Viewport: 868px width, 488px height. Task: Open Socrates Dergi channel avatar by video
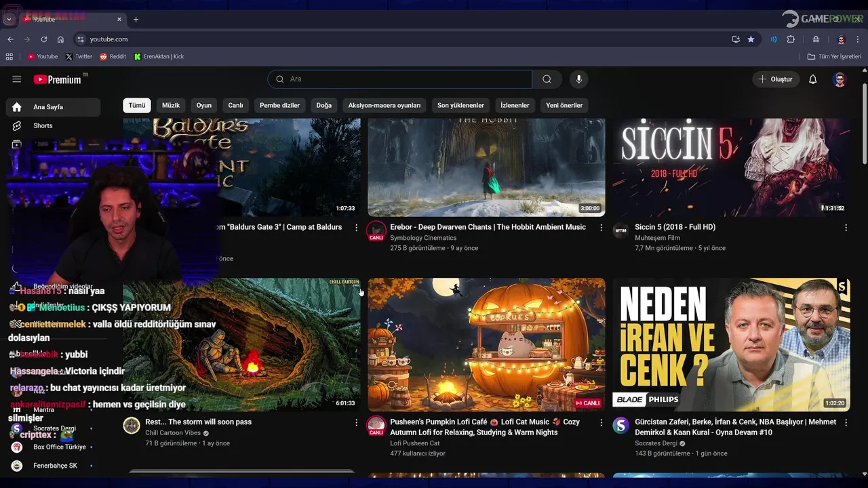(621, 426)
